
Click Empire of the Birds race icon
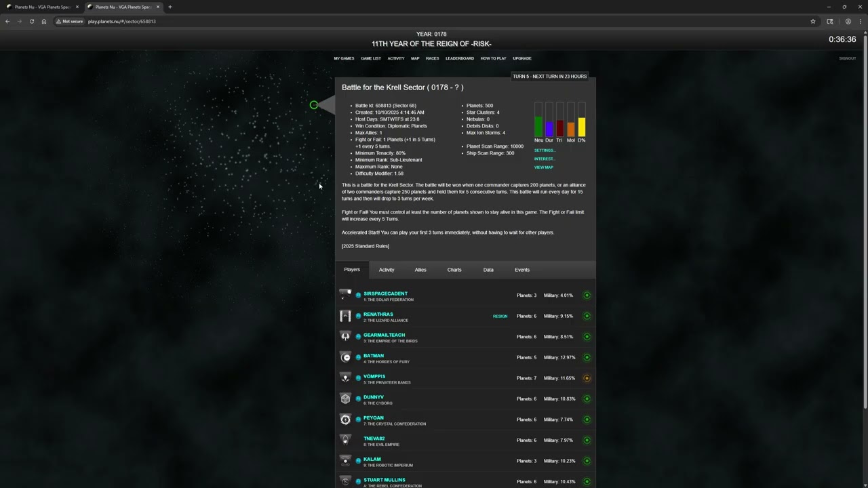click(345, 337)
